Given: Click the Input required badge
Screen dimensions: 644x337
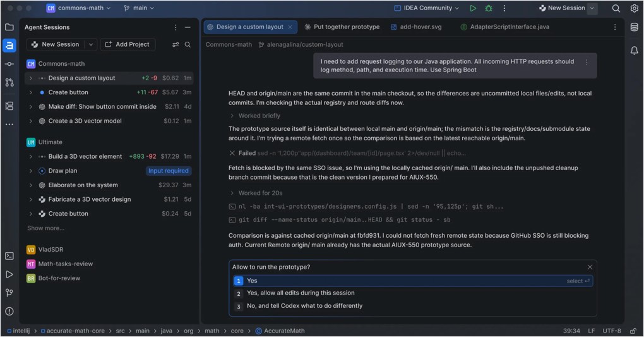Looking at the screenshot, I should pyautogui.click(x=169, y=171).
